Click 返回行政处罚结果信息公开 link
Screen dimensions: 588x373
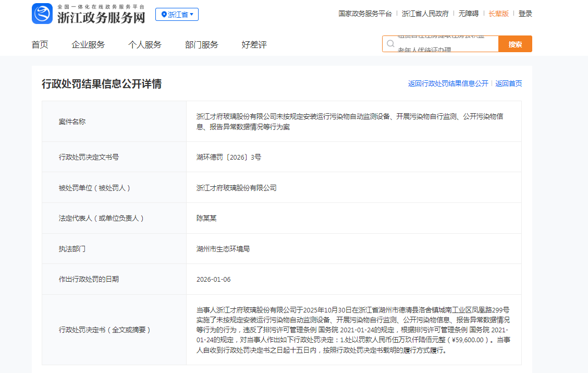[x=448, y=83]
